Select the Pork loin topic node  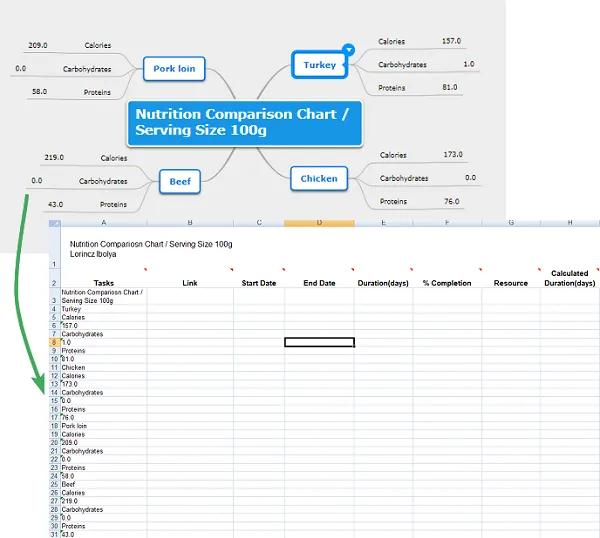[174, 69]
